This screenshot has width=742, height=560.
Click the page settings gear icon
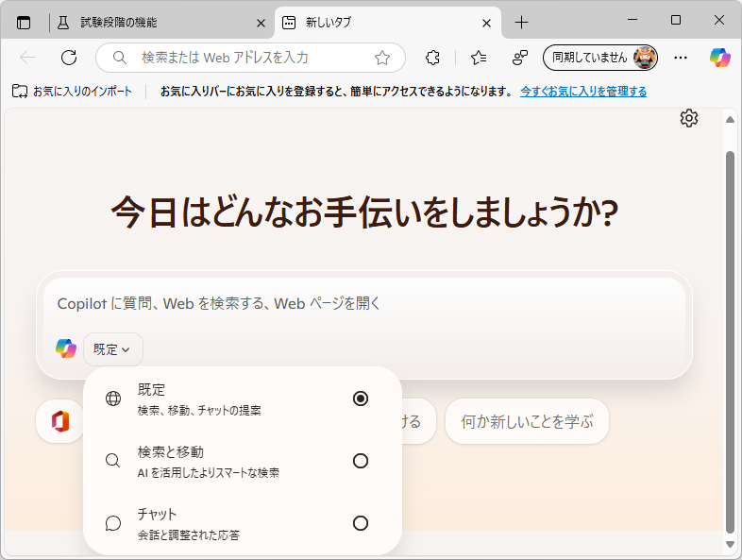click(x=689, y=118)
